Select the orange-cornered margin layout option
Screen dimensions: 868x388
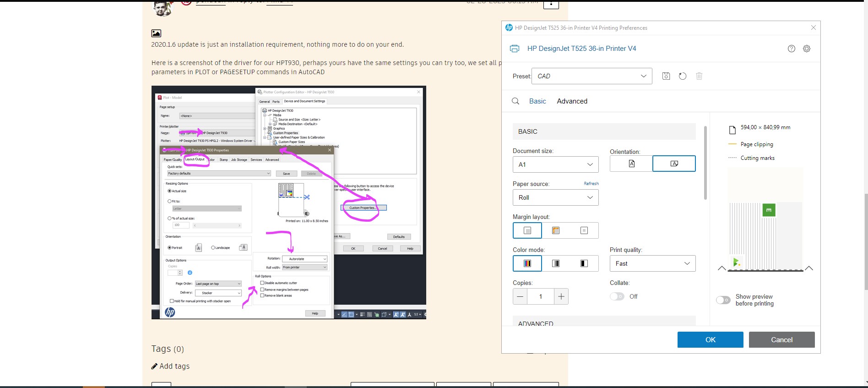(556, 230)
